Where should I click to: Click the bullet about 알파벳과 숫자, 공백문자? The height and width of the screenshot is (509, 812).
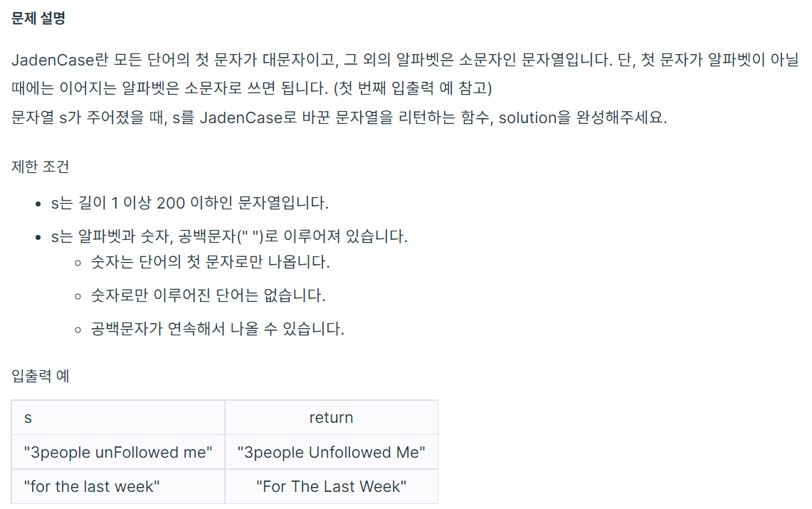(x=229, y=236)
